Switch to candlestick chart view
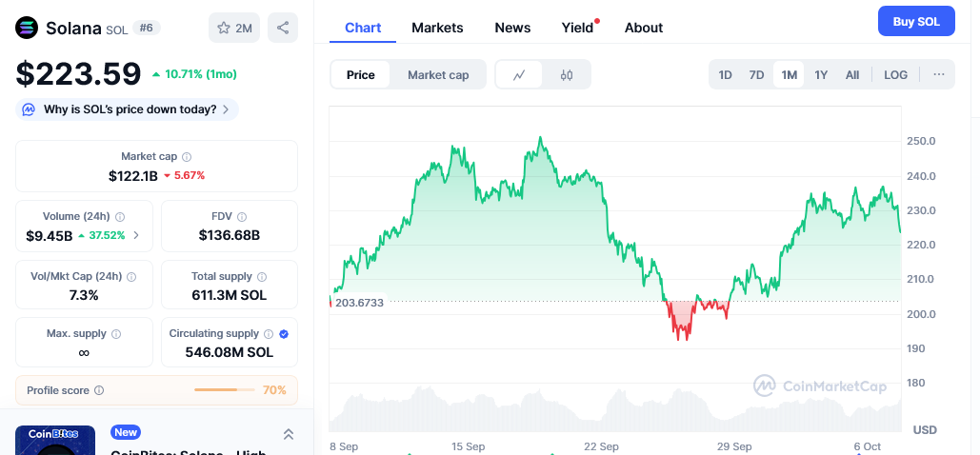Viewport: 980px width, 455px height. tap(567, 75)
